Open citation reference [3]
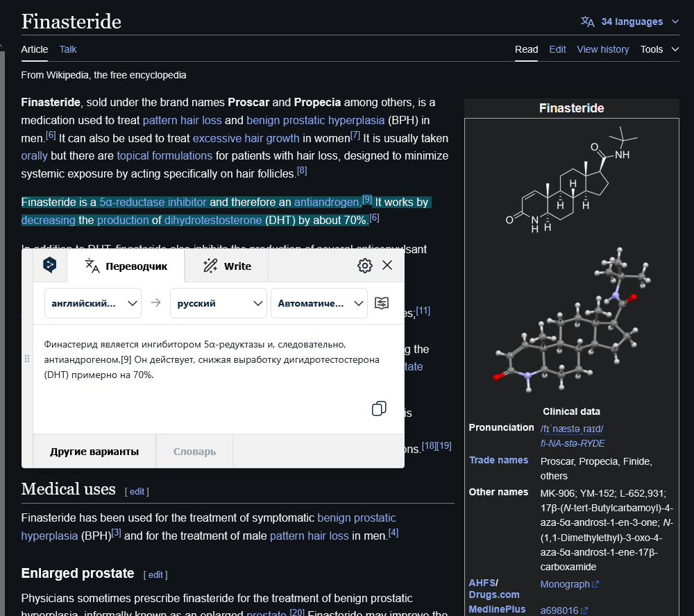Screen dimensions: 694x616 (x=116, y=533)
